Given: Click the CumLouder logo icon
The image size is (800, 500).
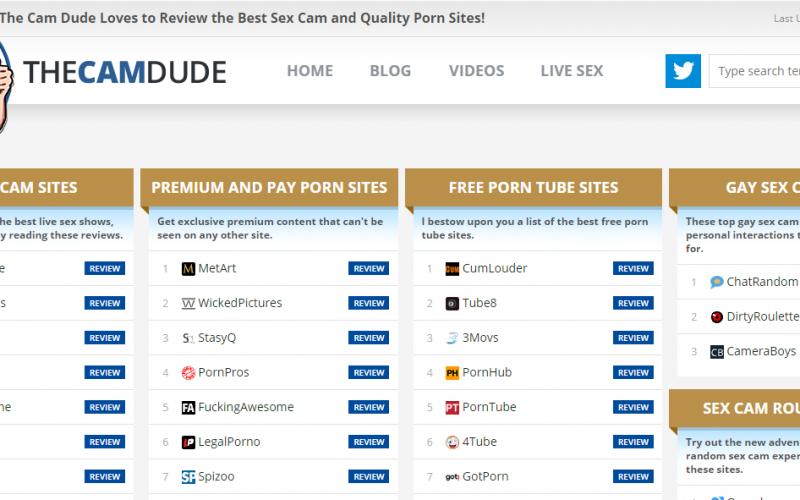Looking at the screenshot, I should [452, 269].
